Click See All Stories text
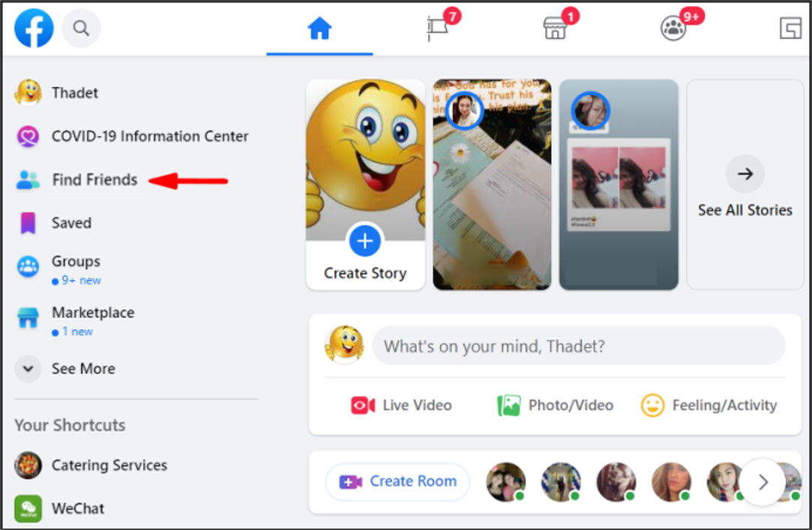The height and width of the screenshot is (530, 812). click(x=745, y=210)
